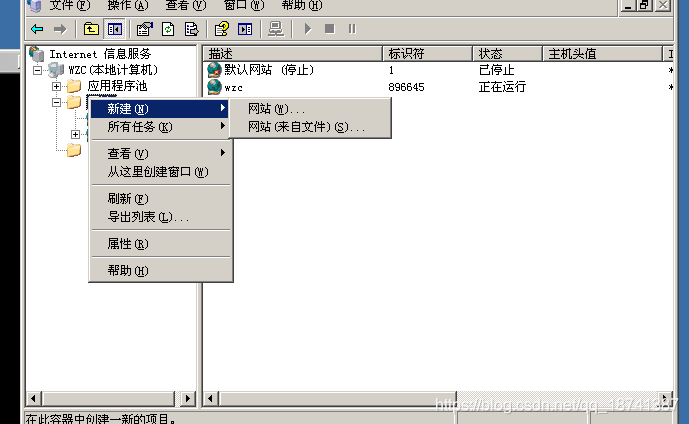This screenshot has width=689, height=424.
Task: Select the Internet 信息服务 root label
Action: pos(100,54)
